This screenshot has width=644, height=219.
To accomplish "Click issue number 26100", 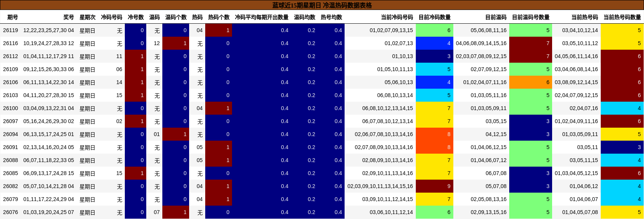I will (10, 108).
